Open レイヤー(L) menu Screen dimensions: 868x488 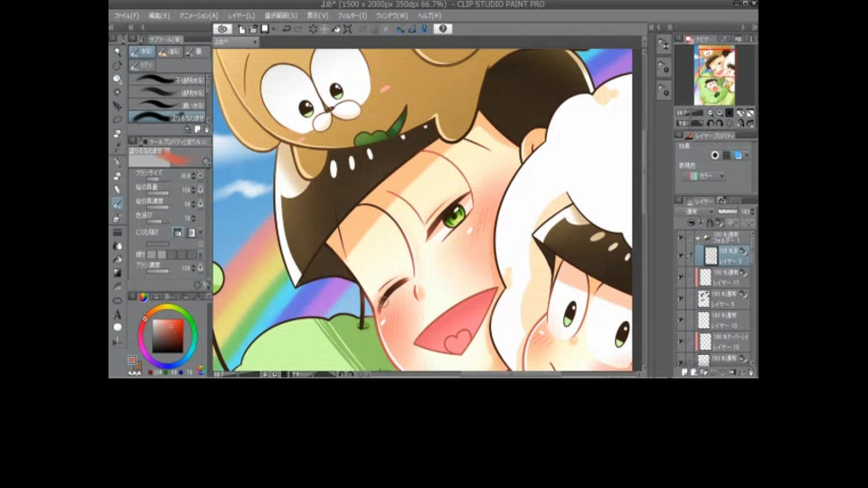tap(241, 15)
